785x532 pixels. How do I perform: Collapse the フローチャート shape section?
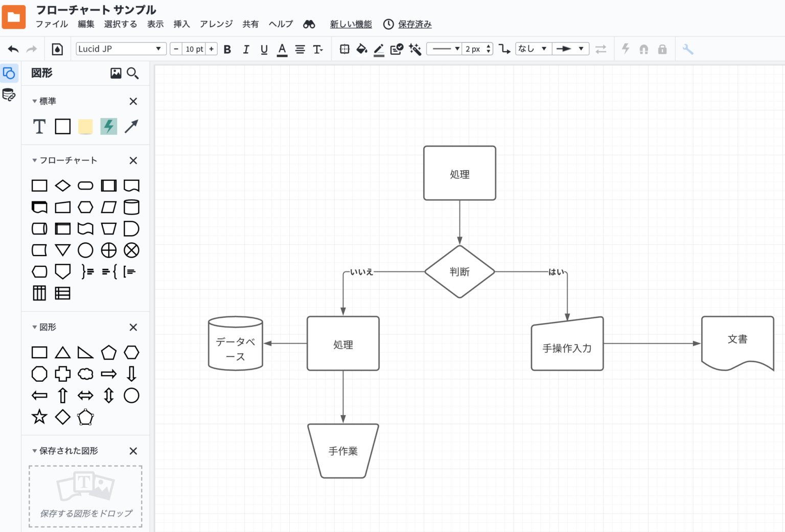point(35,160)
